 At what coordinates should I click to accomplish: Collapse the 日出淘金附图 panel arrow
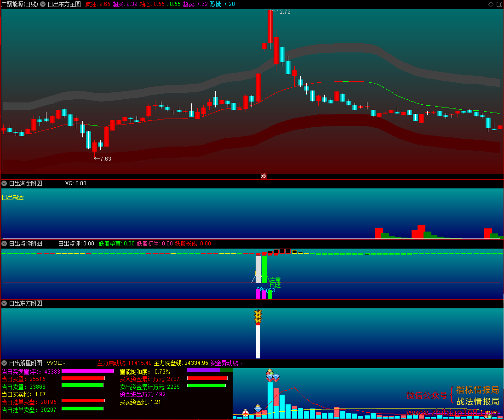tap(4, 183)
